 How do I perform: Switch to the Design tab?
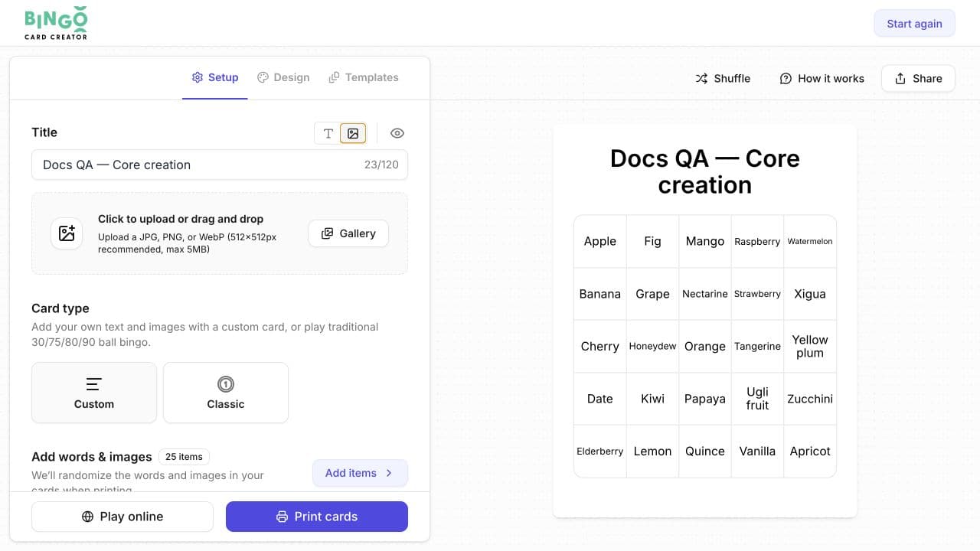tap(283, 77)
